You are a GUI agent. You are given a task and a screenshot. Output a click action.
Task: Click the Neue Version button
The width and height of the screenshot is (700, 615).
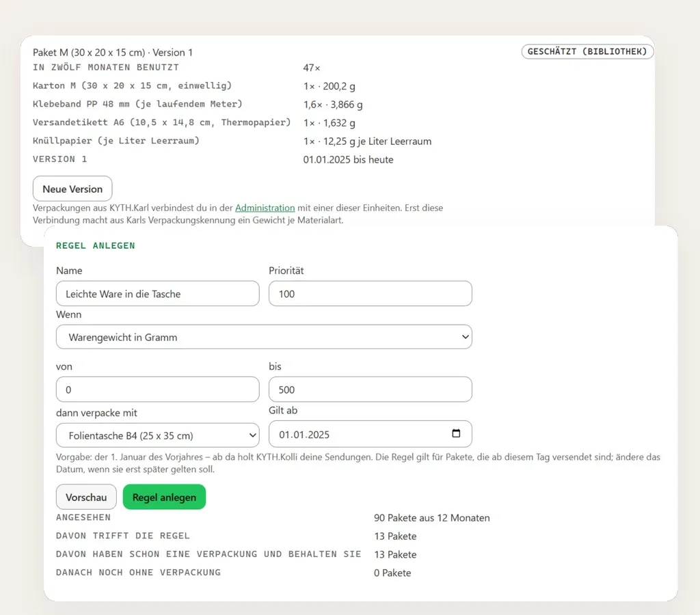coord(72,189)
